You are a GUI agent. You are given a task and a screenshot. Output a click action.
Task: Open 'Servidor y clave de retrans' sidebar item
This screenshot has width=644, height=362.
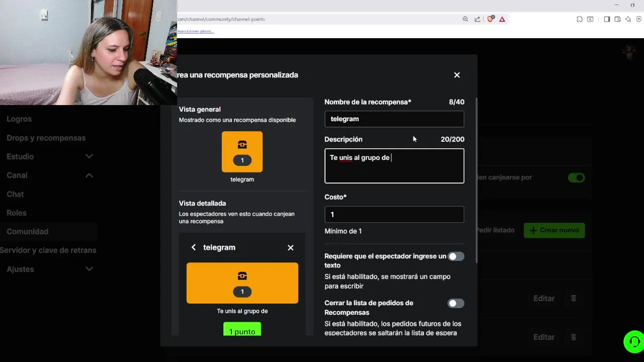48,250
